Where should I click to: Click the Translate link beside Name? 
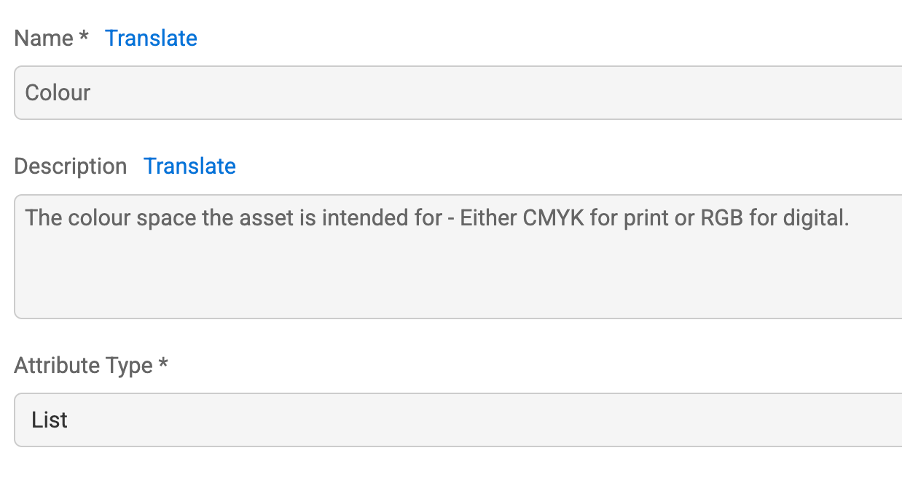(x=151, y=38)
